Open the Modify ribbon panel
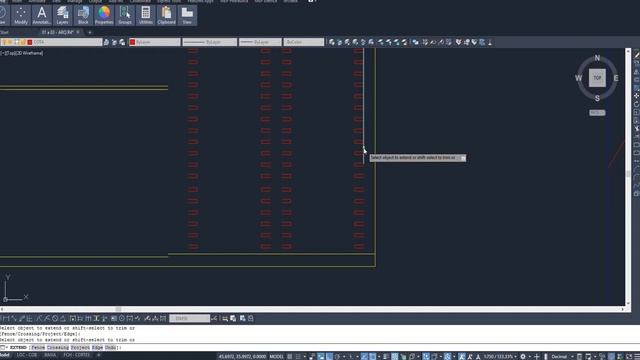 21,16
